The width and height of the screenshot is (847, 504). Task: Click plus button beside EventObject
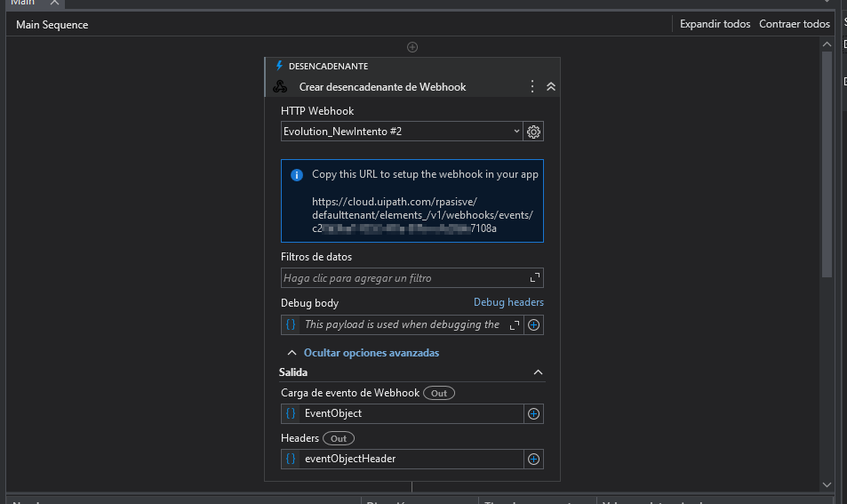click(533, 414)
